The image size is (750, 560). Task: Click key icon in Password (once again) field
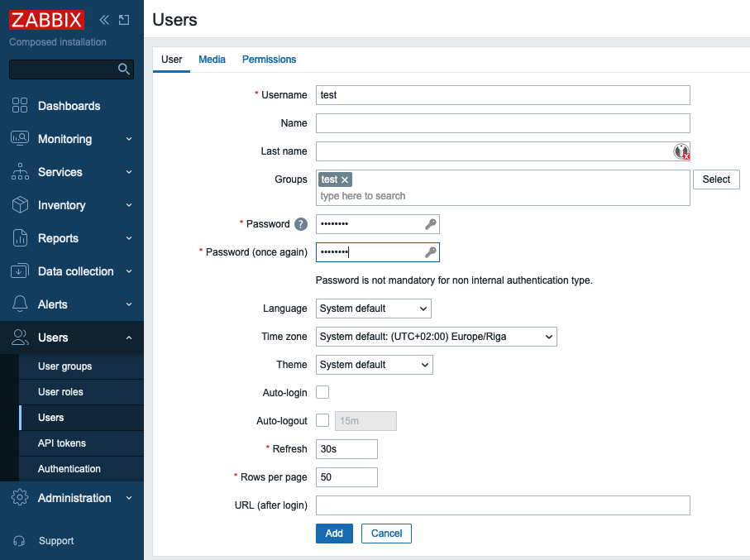[x=430, y=252]
